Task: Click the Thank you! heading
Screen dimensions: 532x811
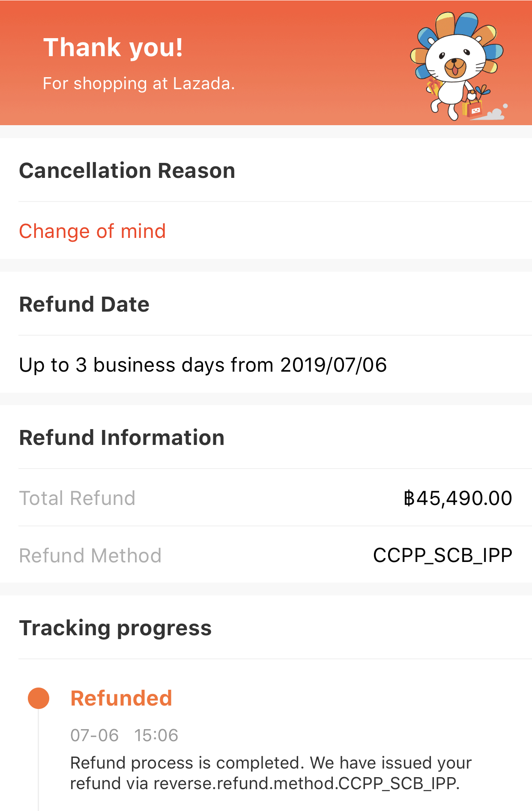Action: point(113,47)
